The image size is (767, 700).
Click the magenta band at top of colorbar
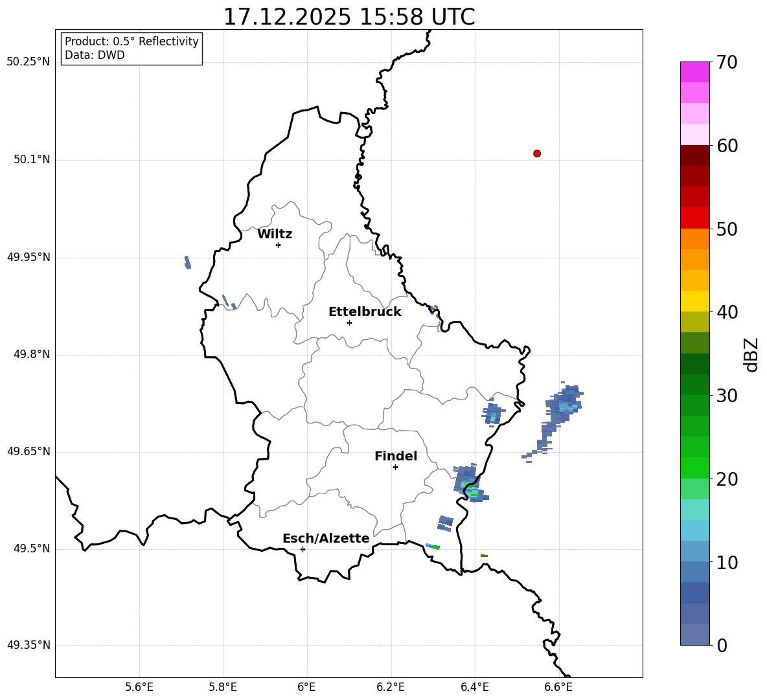pyautogui.click(x=694, y=72)
